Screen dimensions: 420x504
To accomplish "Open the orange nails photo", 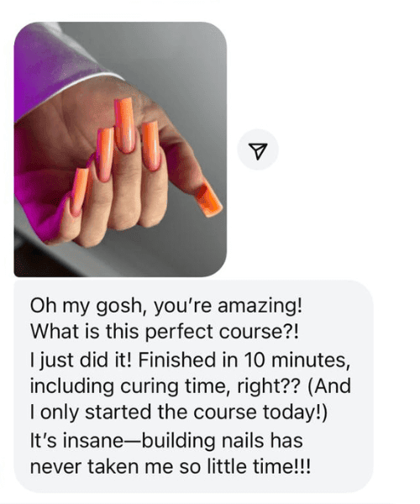I will tap(120, 150).
